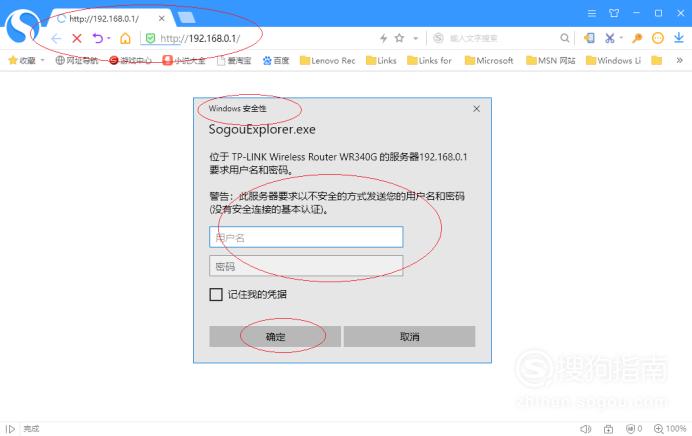This screenshot has height=436, width=692.
Task: Open the 爱淘宝 bookmark
Action: (x=234, y=60)
